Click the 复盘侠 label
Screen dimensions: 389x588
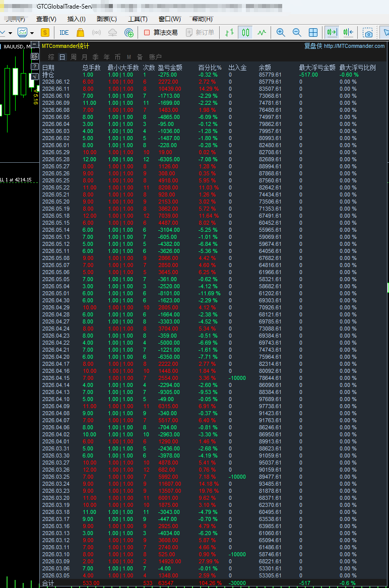(x=313, y=46)
